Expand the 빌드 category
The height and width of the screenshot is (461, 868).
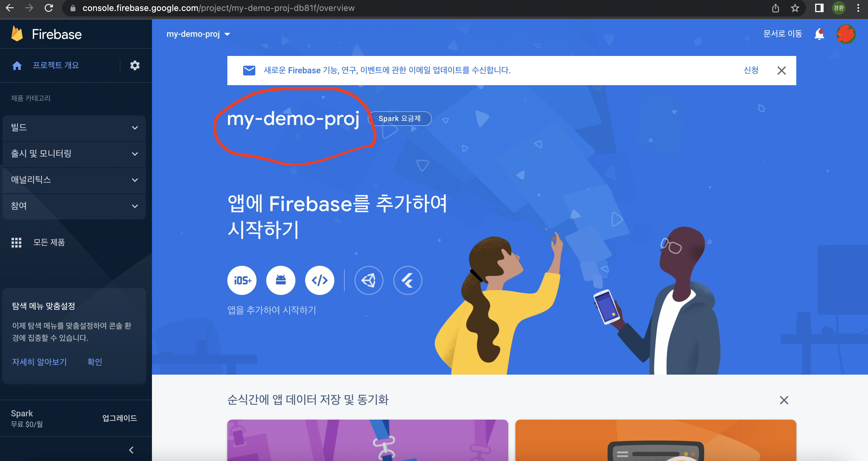click(x=74, y=128)
